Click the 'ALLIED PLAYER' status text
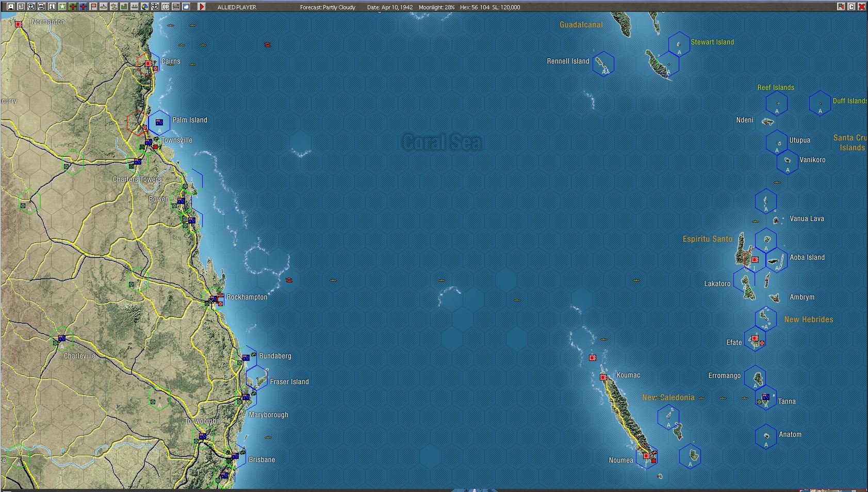868x492 pixels. tap(237, 7)
